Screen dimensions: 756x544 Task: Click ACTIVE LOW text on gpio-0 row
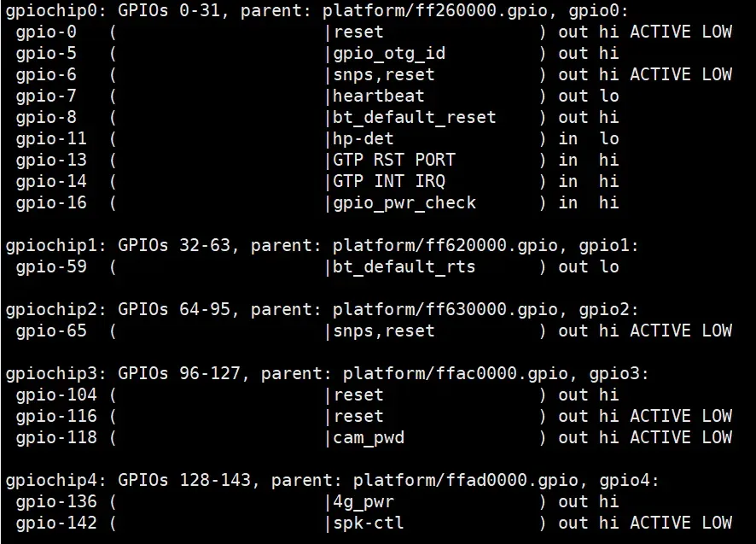click(x=681, y=32)
